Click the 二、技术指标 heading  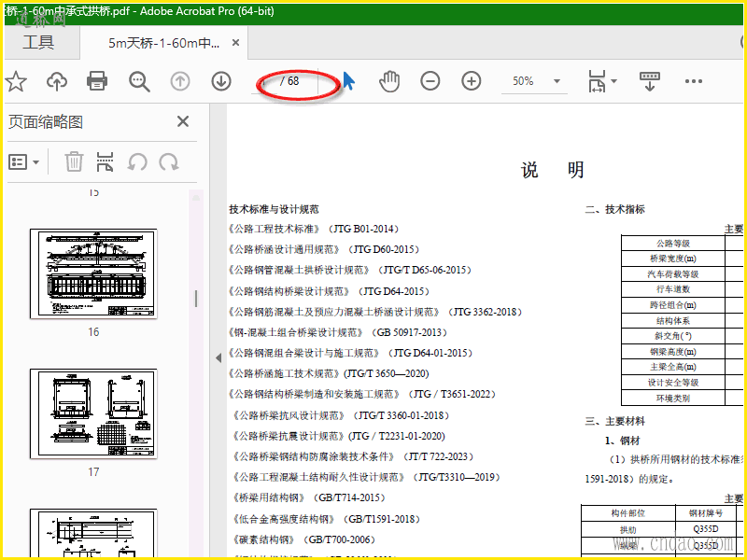(615, 209)
